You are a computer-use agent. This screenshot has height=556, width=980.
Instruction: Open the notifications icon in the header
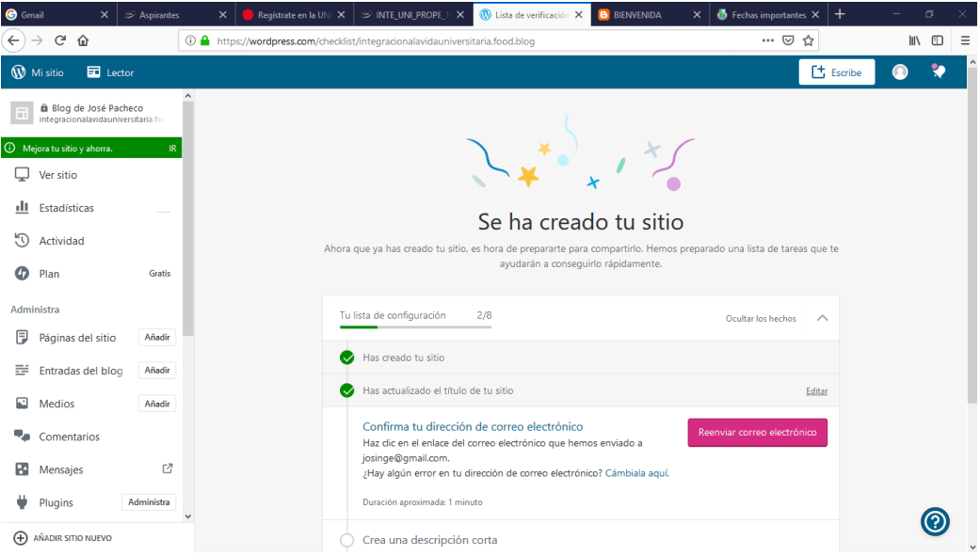(938, 71)
